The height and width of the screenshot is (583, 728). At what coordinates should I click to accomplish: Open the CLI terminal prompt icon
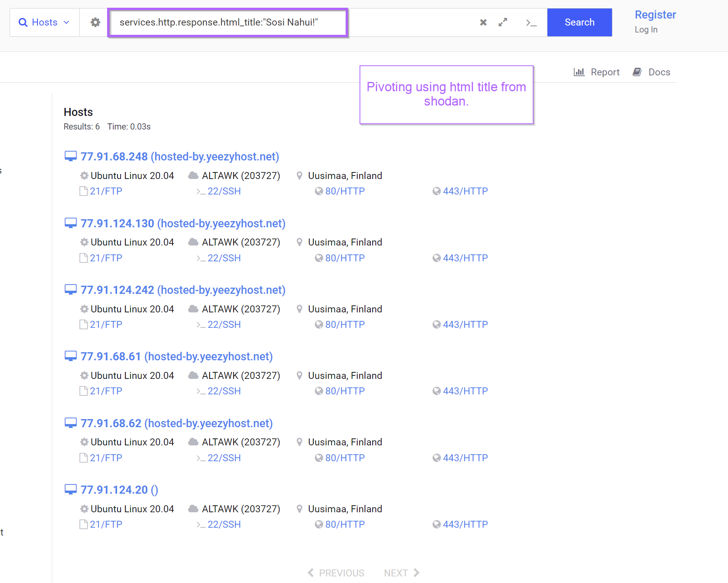pyautogui.click(x=531, y=23)
